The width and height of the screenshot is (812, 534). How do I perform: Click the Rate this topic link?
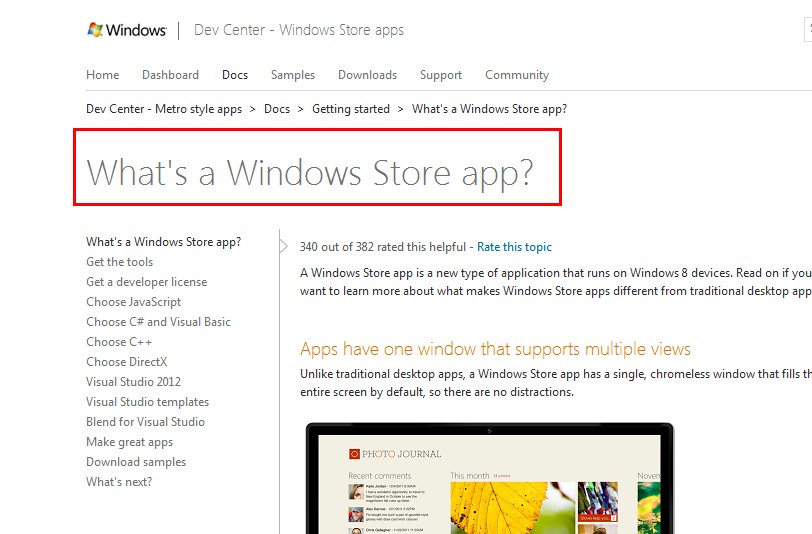coord(514,247)
